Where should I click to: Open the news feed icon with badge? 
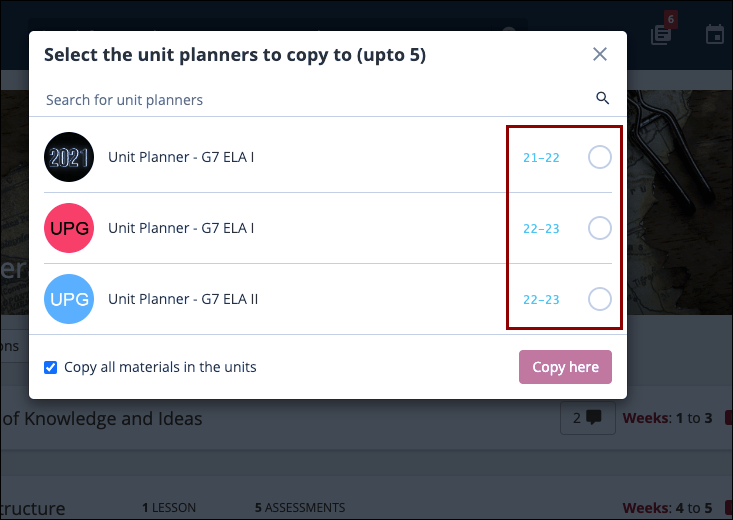661,36
